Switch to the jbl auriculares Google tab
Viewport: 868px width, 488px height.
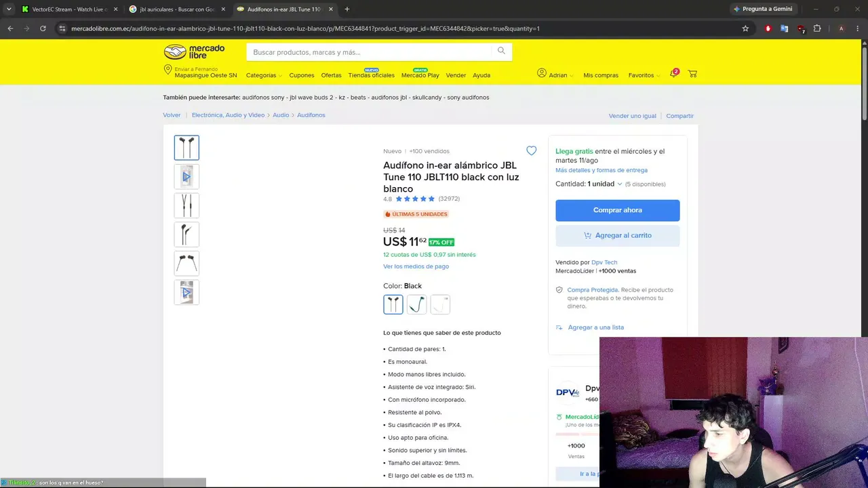pyautogui.click(x=177, y=9)
